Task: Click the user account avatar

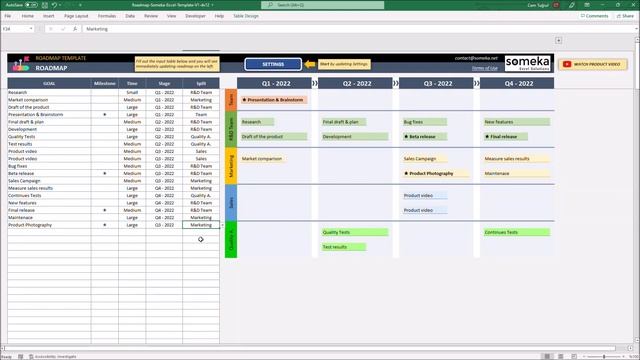Action: pos(556,5)
